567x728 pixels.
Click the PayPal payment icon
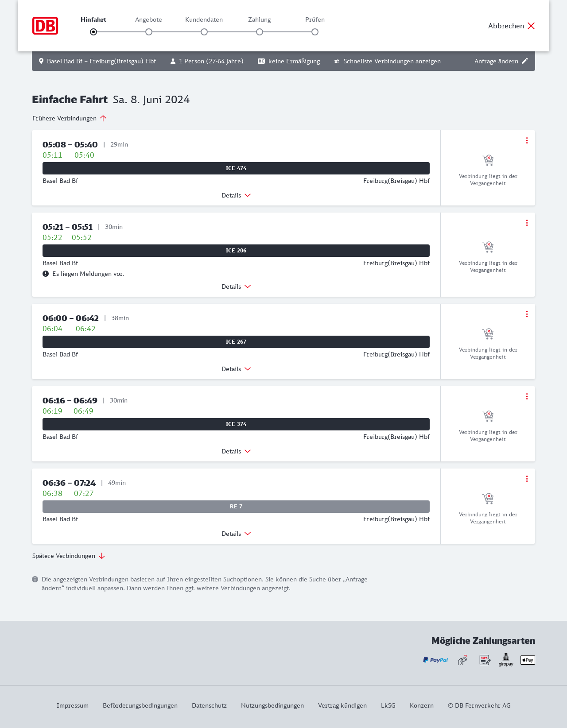[x=435, y=660]
